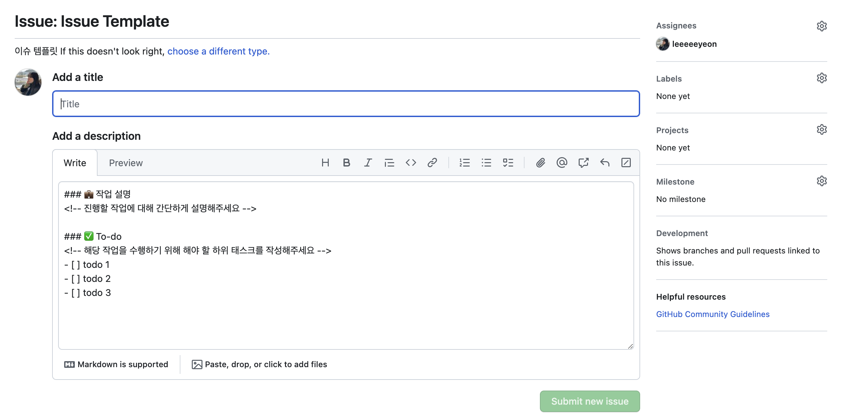Toggle bold formatting in editor toolbar
This screenshot has height=420, width=868.
pyautogui.click(x=346, y=163)
